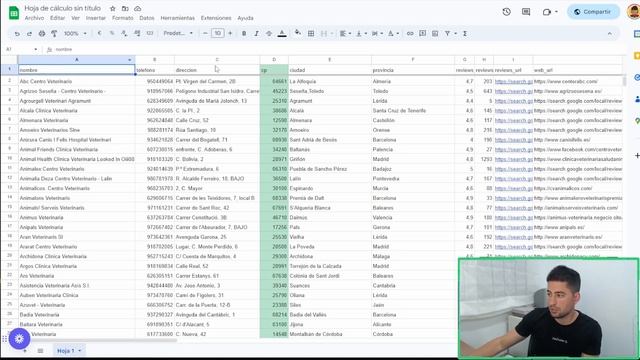This screenshot has height=360, width=640.
Task: Toggle bold formatting
Action: (244, 33)
